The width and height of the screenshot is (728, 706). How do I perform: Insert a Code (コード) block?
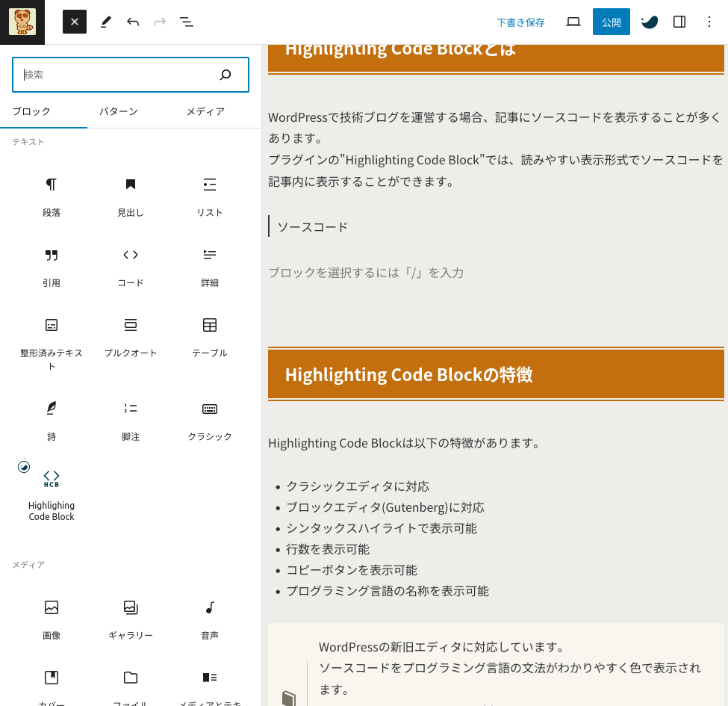coord(131,267)
